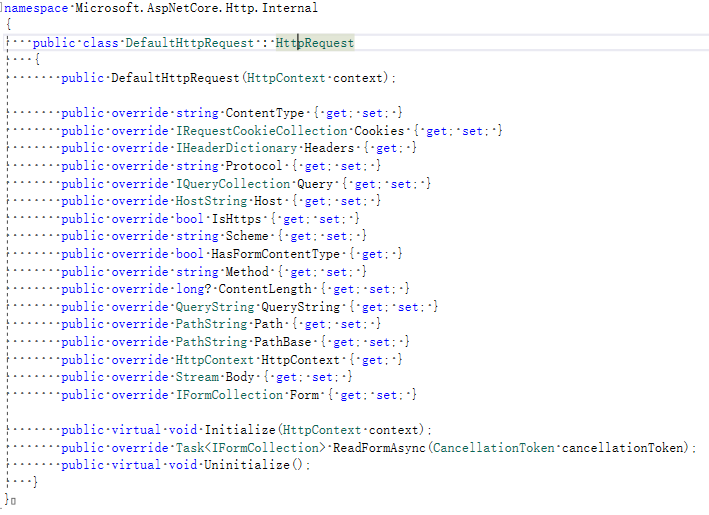Click the CancellationToken parameter type
The image size is (709, 515).
coord(493,448)
